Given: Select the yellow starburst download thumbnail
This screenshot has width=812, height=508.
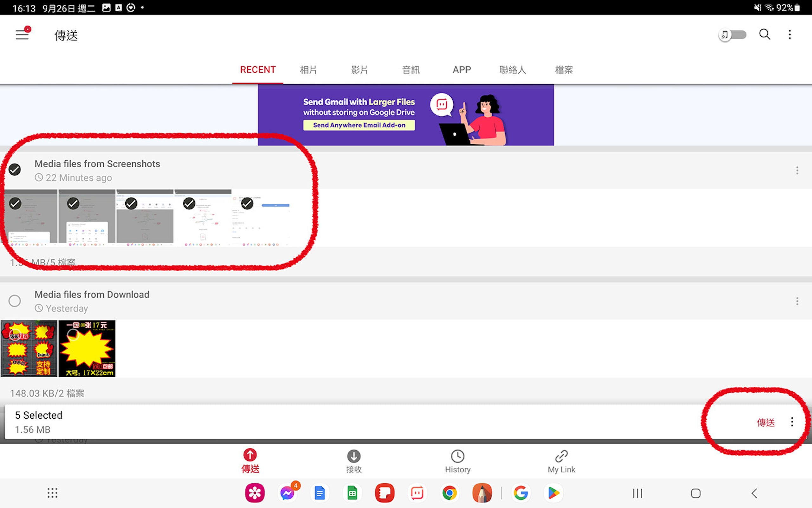Looking at the screenshot, I should 87,348.
